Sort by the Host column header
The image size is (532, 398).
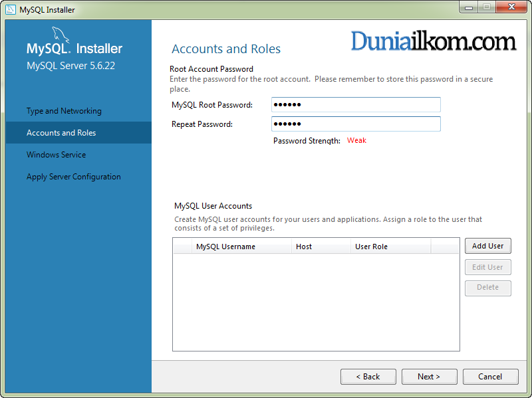[x=321, y=247]
